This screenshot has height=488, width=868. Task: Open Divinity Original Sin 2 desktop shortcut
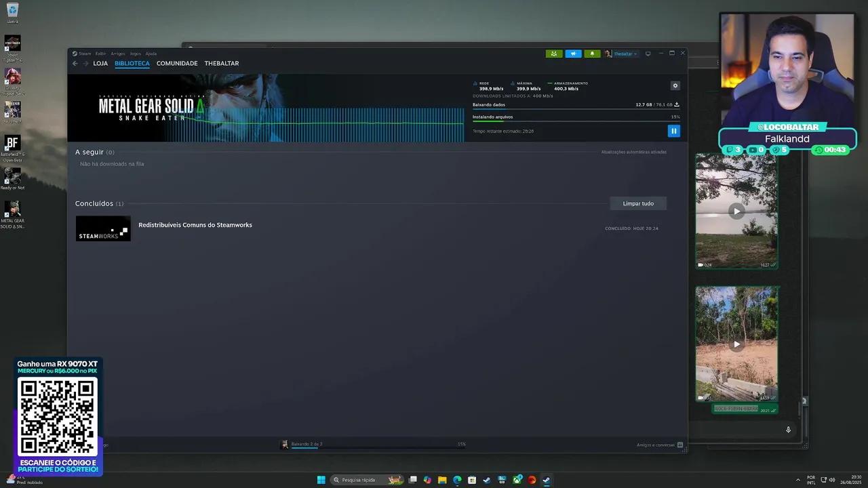pos(12,81)
